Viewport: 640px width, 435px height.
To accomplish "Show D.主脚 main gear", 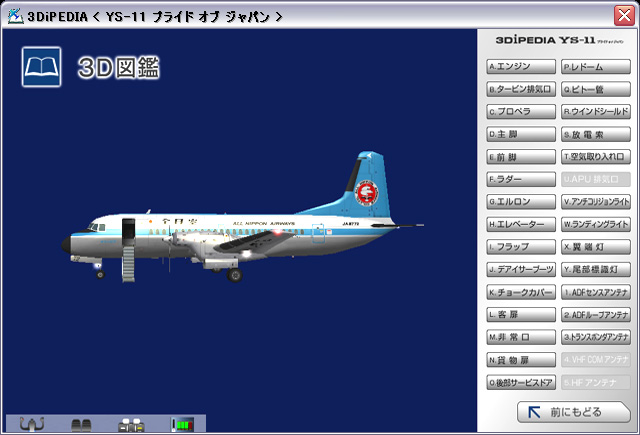I will tap(521, 134).
